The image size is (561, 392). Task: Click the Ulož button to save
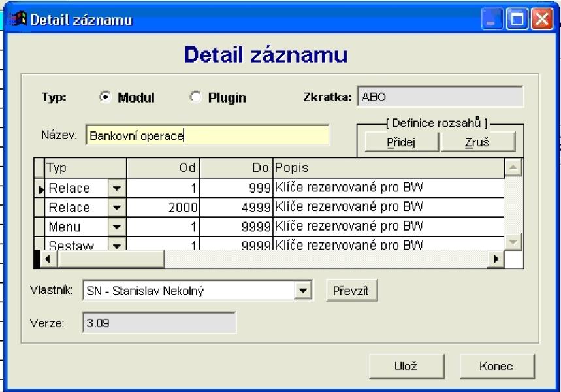click(x=406, y=366)
